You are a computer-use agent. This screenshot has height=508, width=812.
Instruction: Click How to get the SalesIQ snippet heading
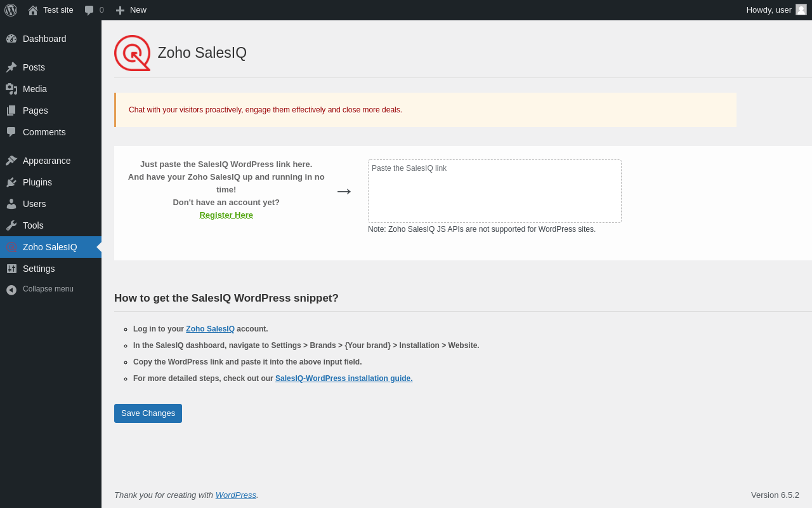[226, 298]
